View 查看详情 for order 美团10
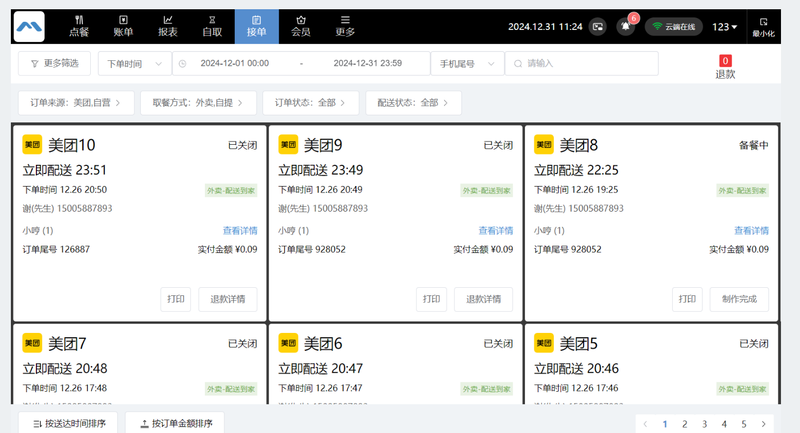The image size is (800, 433). click(240, 231)
